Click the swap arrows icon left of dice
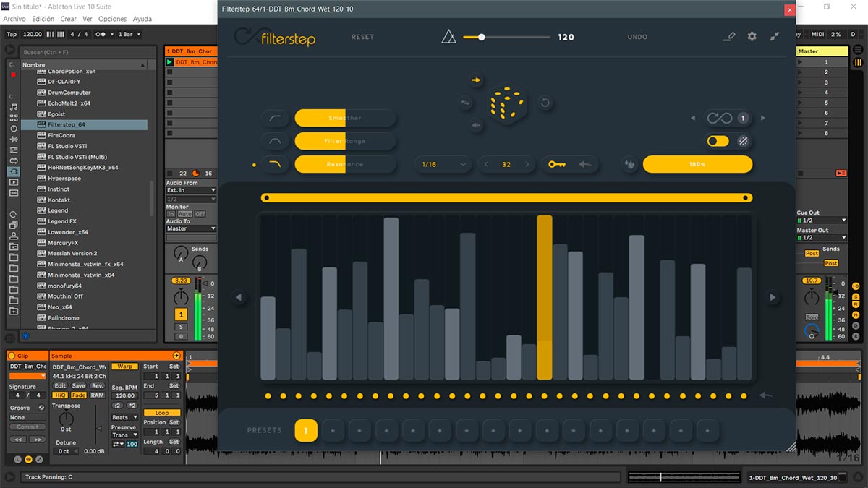This screenshot has width=868, height=488. (x=466, y=103)
